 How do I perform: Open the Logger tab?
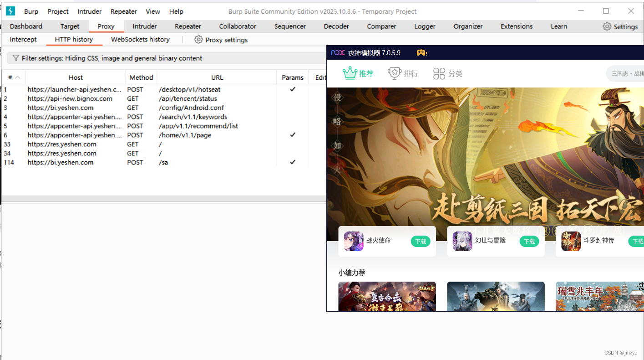[425, 26]
